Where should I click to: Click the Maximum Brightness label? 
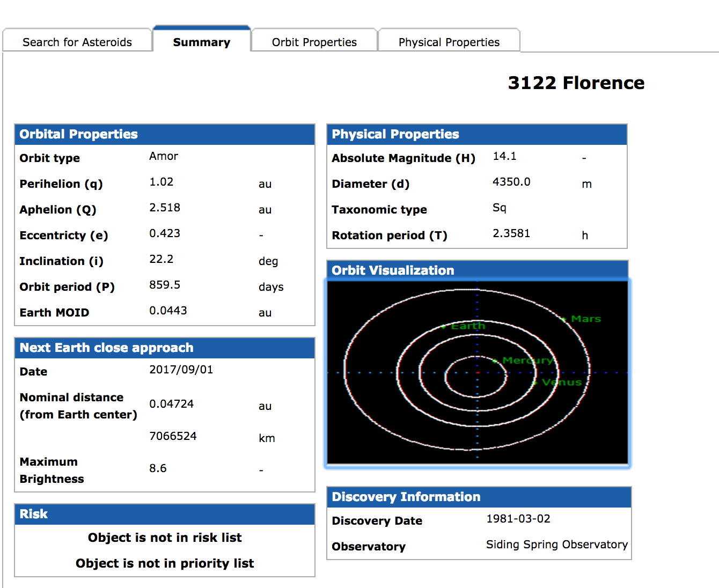(x=52, y=471)
